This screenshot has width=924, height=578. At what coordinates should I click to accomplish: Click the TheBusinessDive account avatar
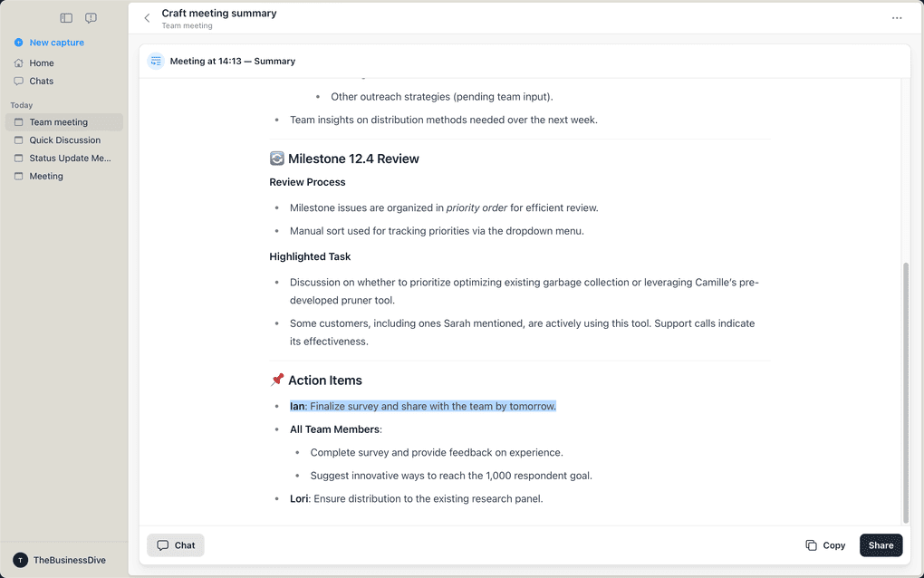[20, 560]
